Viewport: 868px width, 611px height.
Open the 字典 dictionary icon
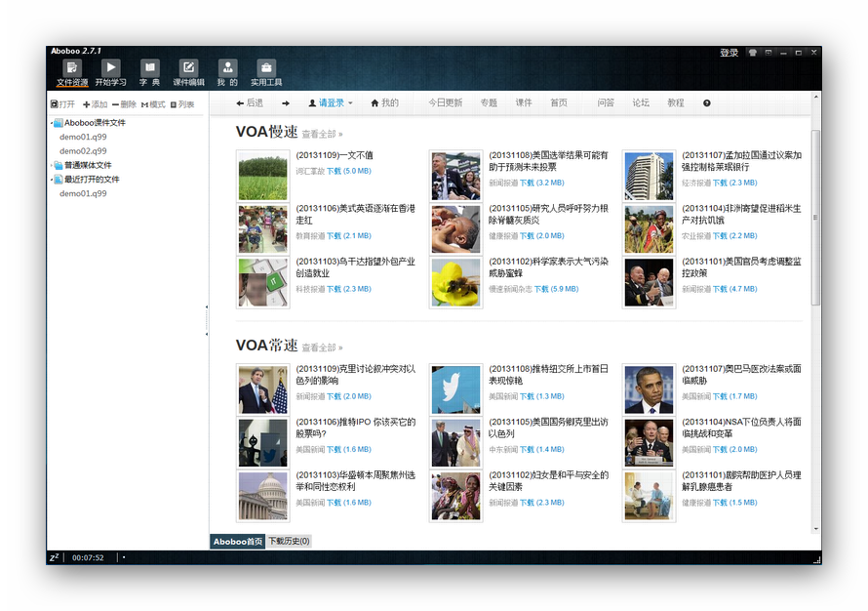tap(149, 73)
